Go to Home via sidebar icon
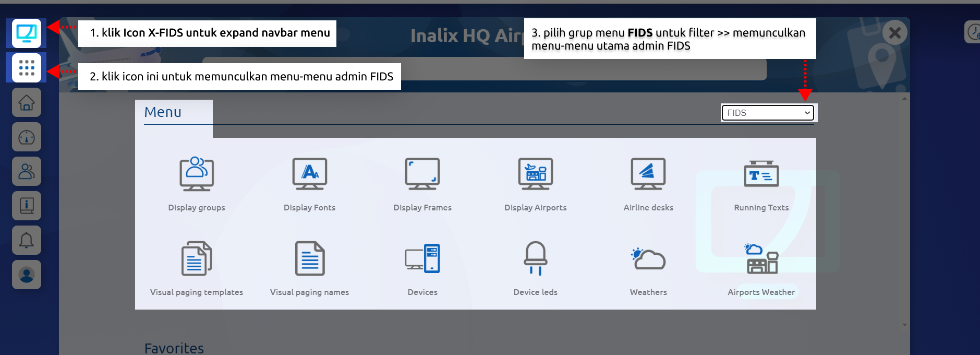This screenshot has width=980, height=355. [x=27, y=103]
